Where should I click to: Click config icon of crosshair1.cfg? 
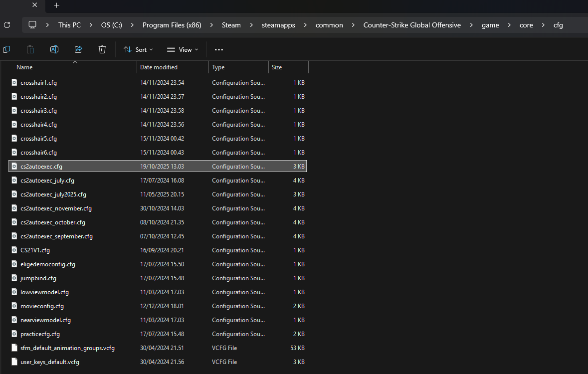click(14, 82)
